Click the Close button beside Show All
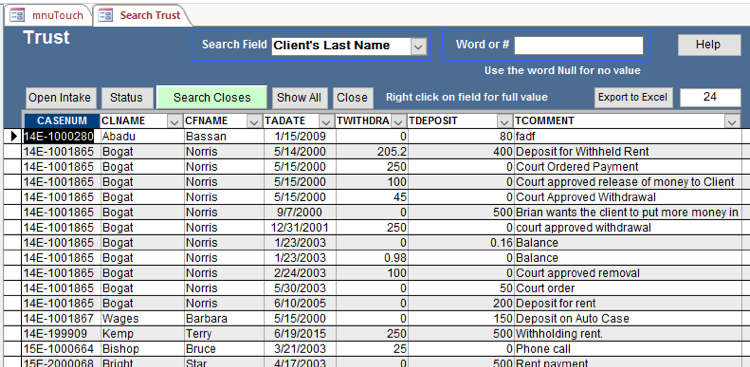750x367 pixels. 352,98
